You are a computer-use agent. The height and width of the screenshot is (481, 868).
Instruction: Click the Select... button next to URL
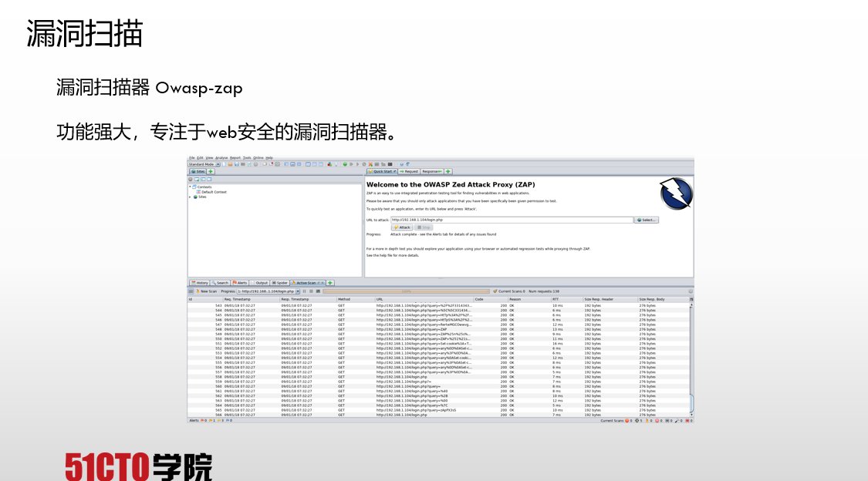(x=647, y=220)
